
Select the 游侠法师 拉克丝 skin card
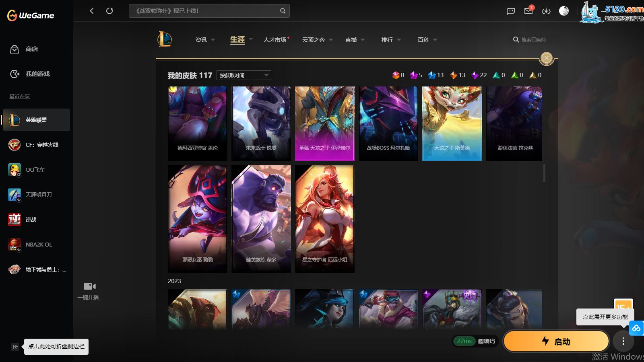coord(514,123)
